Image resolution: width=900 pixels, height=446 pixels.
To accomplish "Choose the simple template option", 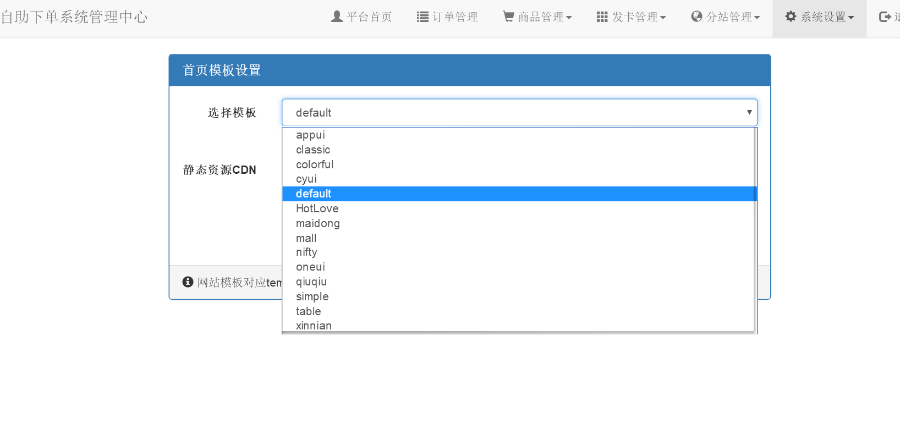I will 519,296.
